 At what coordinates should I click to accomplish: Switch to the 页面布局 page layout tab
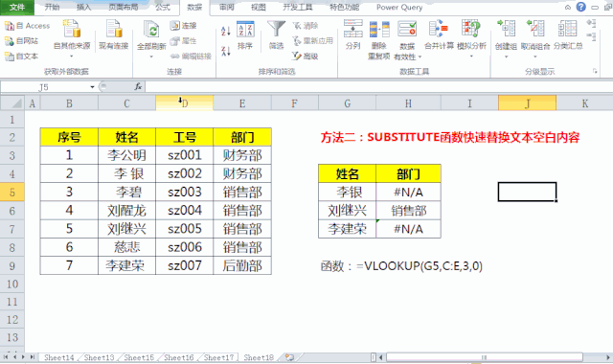tap(124, 7)
